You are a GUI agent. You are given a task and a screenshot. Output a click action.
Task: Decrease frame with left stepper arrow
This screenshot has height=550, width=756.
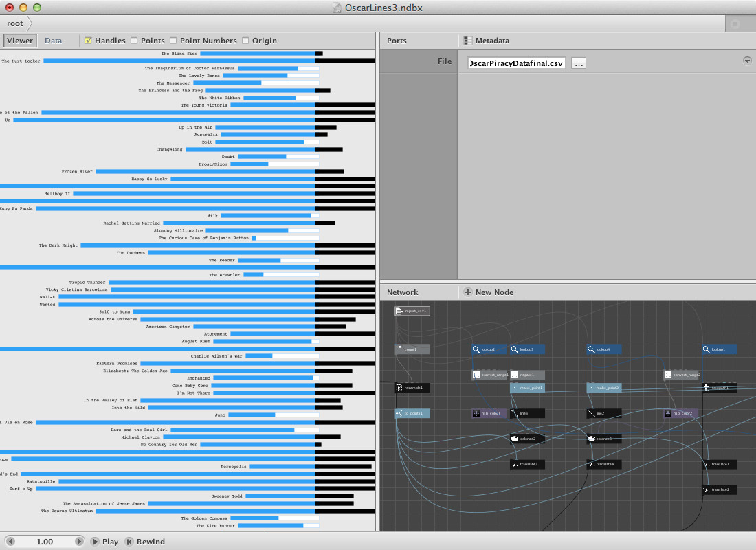[x=10, y=542]
